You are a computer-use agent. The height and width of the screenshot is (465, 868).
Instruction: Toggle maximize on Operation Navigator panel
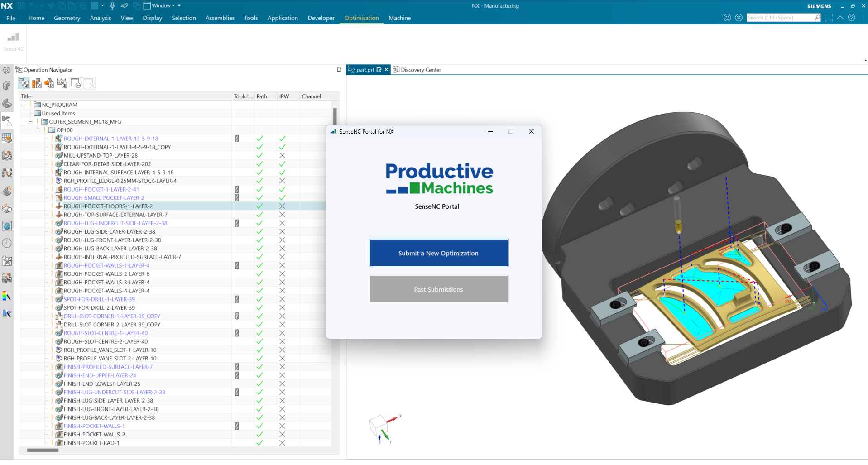pos(339,70)
